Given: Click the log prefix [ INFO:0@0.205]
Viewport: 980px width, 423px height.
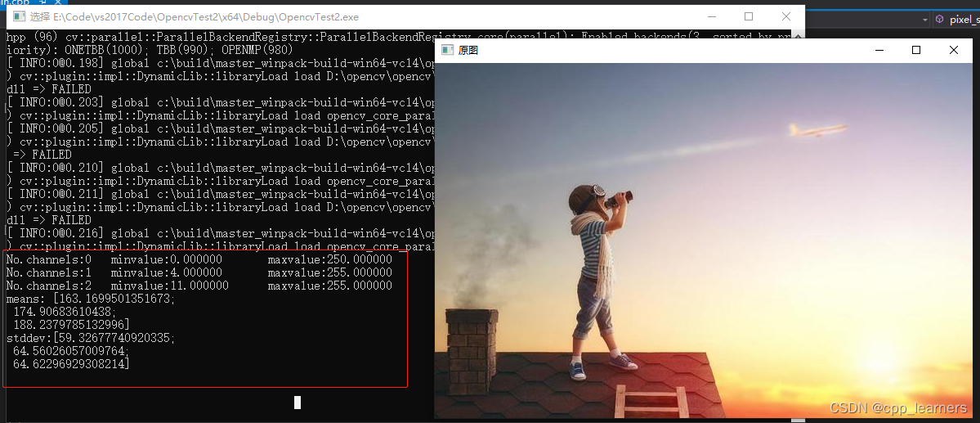Looking at the screenshot, I should pos(55,129).
